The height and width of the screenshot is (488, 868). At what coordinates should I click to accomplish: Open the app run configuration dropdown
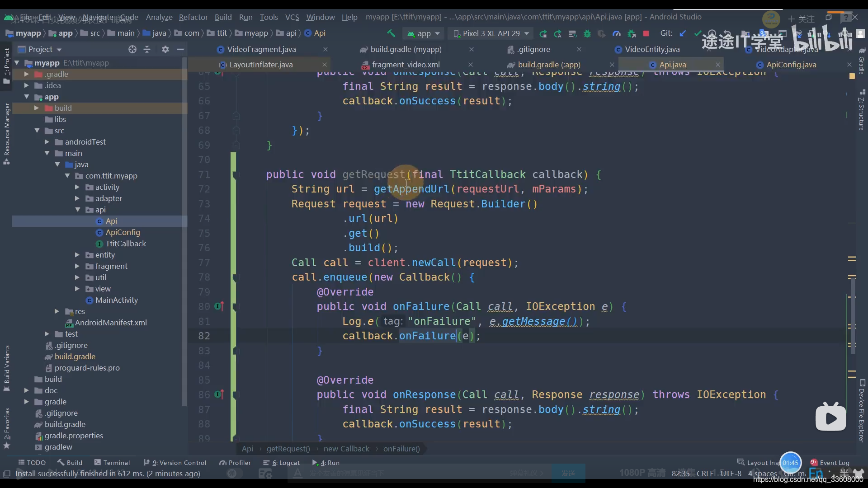[424, 33]
